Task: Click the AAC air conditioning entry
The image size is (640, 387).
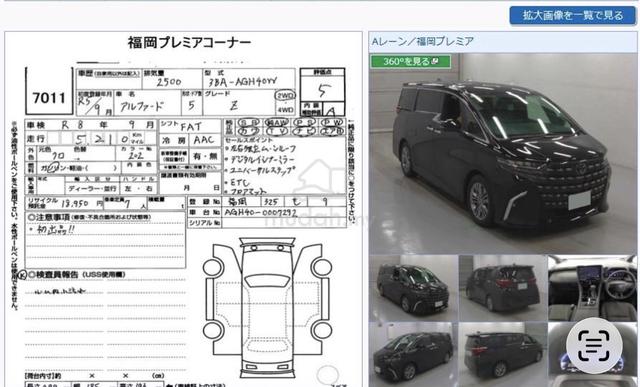Action: tap(204, 140)
